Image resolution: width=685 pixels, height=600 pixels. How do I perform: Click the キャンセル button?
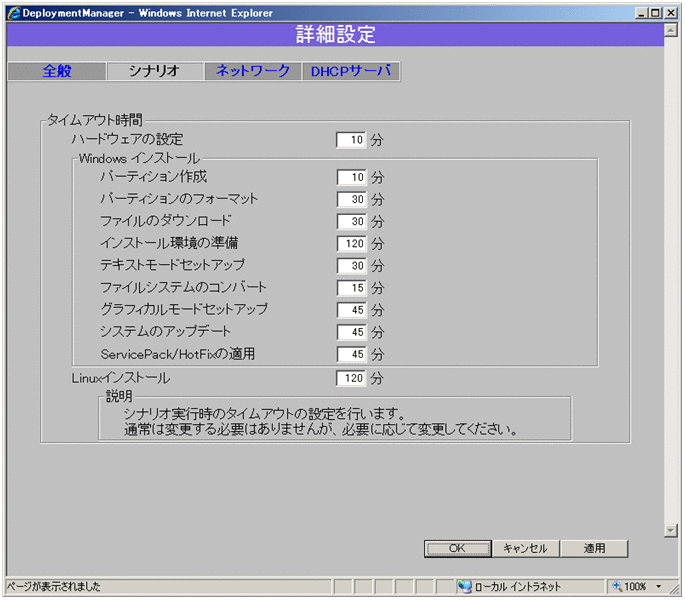526,548
